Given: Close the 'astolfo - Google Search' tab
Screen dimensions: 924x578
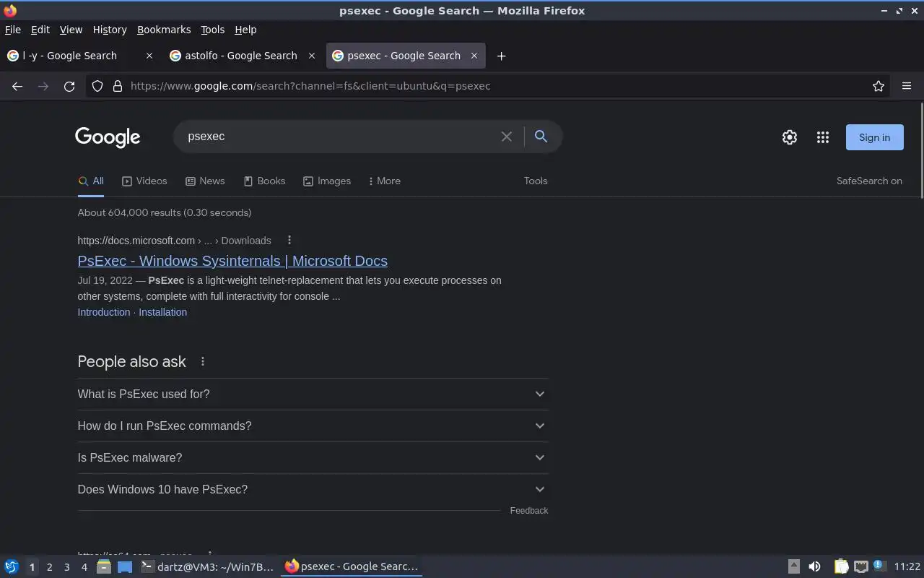Looking at the screenshot, I should click(x=312, y=56).
